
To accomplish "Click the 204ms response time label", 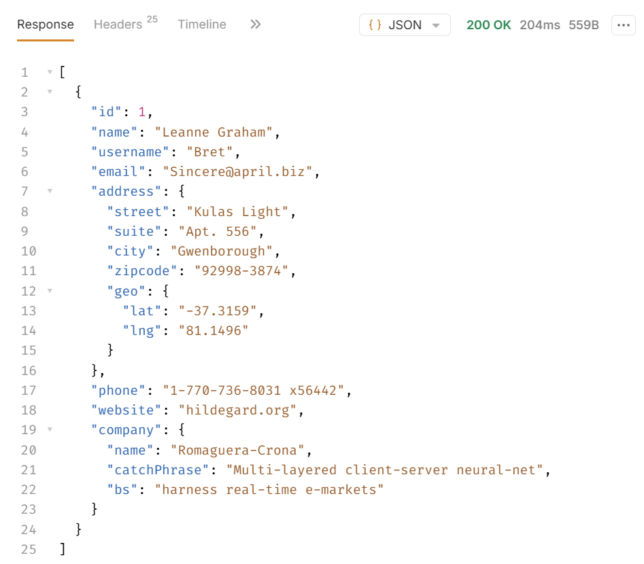I will coord(539,25).
